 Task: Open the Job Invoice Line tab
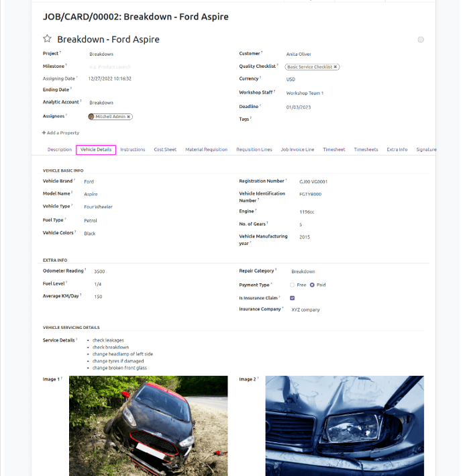click(297, 150)
